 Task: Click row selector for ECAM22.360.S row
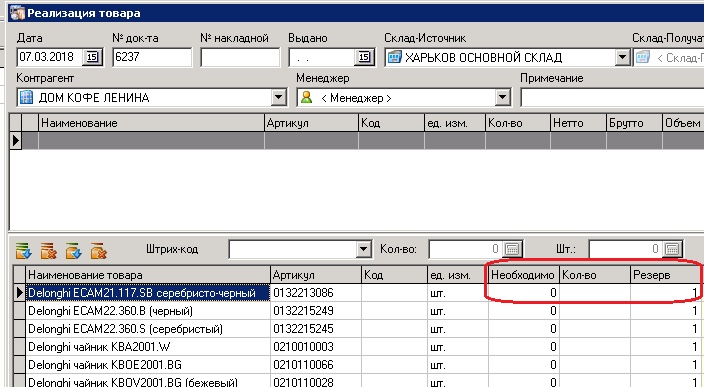(19, 329)
